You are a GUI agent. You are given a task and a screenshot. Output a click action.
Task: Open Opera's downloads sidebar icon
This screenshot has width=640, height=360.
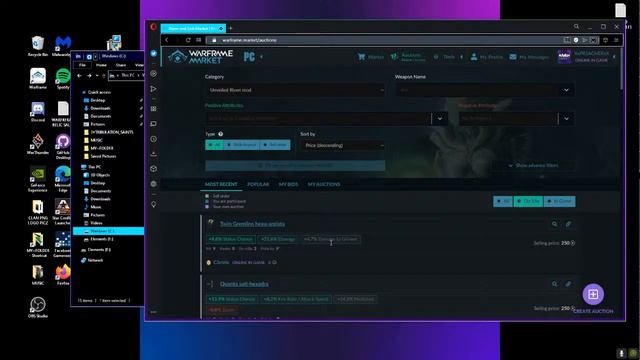click(153, 154)
